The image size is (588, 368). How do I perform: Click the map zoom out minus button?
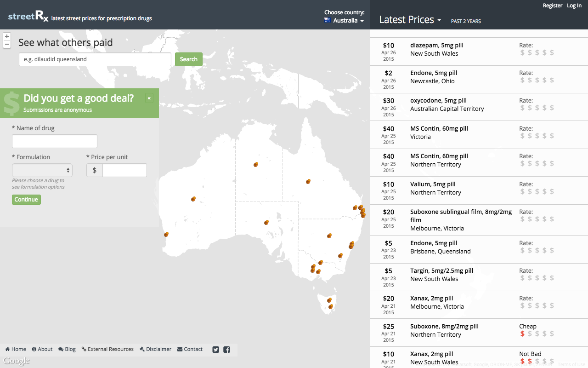pyautogui.click(x=7, y=44)
